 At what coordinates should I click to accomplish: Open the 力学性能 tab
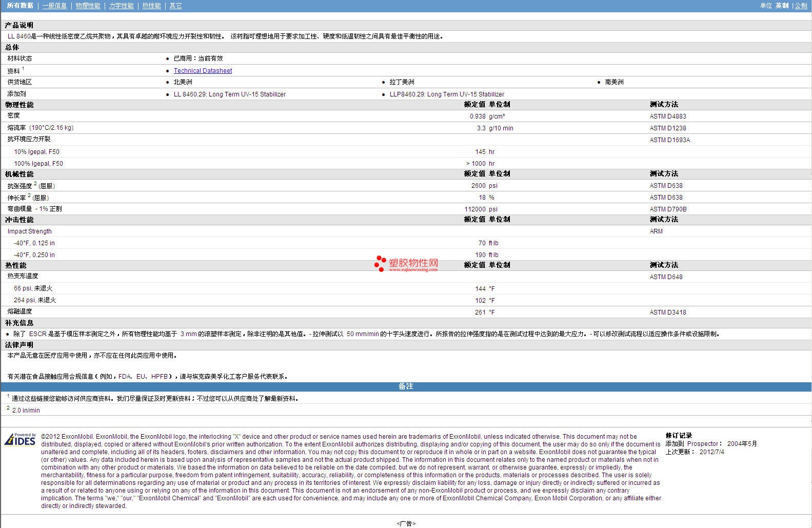pyautogui.click(x=121, y=6)
